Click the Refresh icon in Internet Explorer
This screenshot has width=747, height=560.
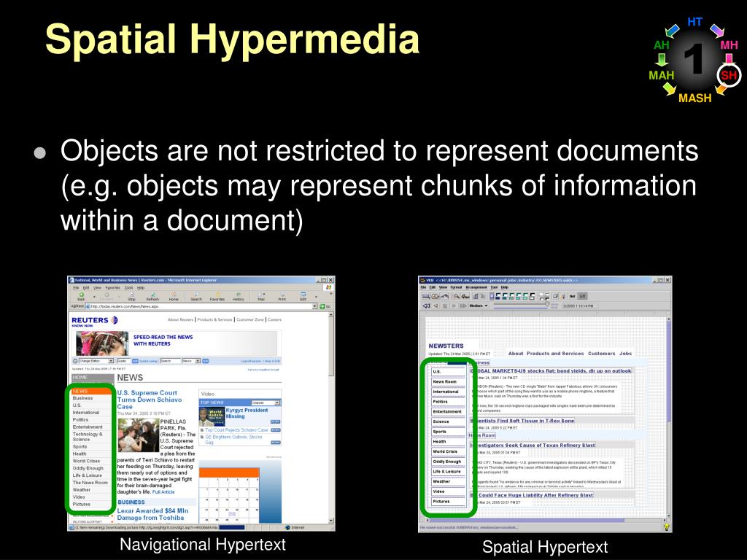click(152, 296)
